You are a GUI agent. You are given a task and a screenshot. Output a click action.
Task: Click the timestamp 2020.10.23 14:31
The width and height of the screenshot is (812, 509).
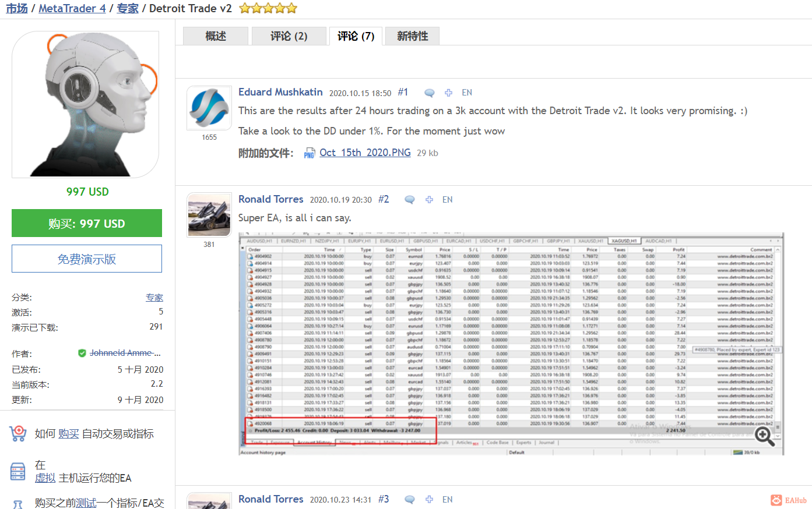point(341,500)
